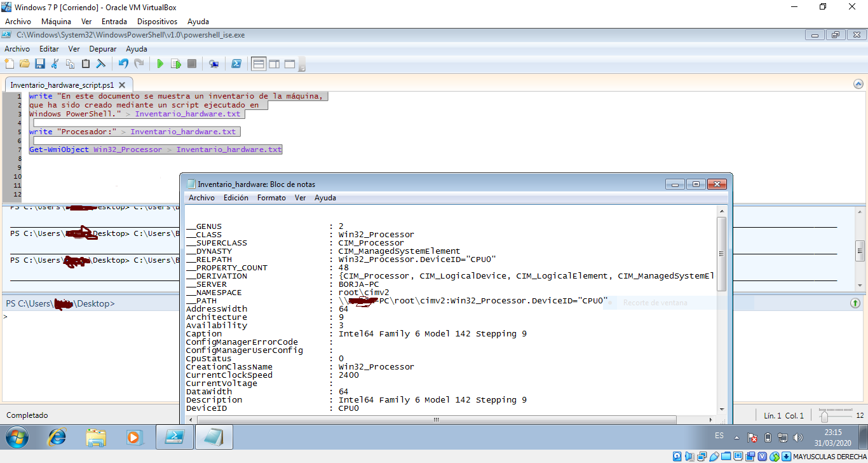Show script pane on the right layout
Image resolution: width=868 pixels, height=463 pixels.
coord(275,64)
